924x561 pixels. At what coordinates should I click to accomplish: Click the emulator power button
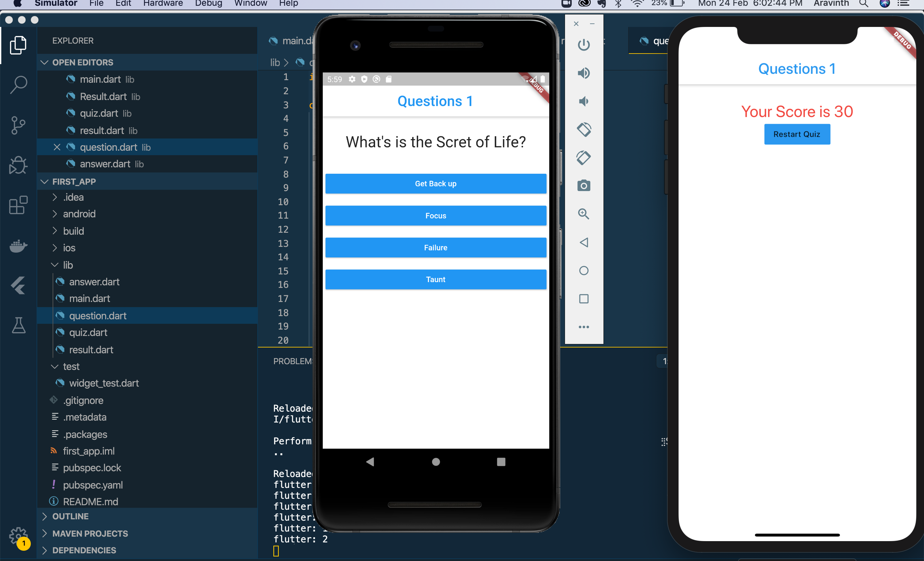(x=584, y=45)
